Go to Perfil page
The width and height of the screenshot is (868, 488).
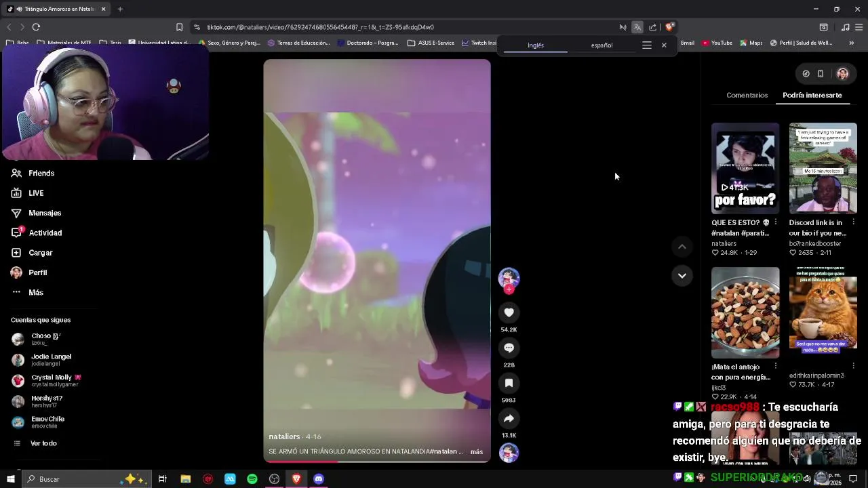tap(28, 272)
